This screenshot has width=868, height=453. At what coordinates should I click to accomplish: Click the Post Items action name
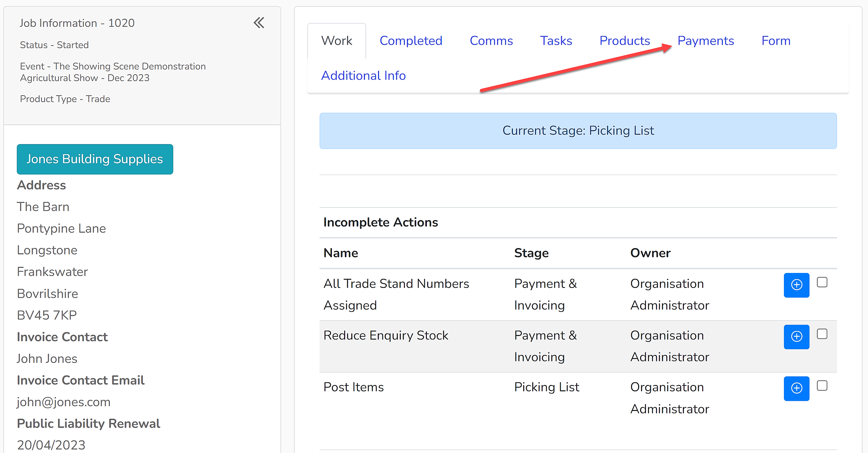point(353,387)
